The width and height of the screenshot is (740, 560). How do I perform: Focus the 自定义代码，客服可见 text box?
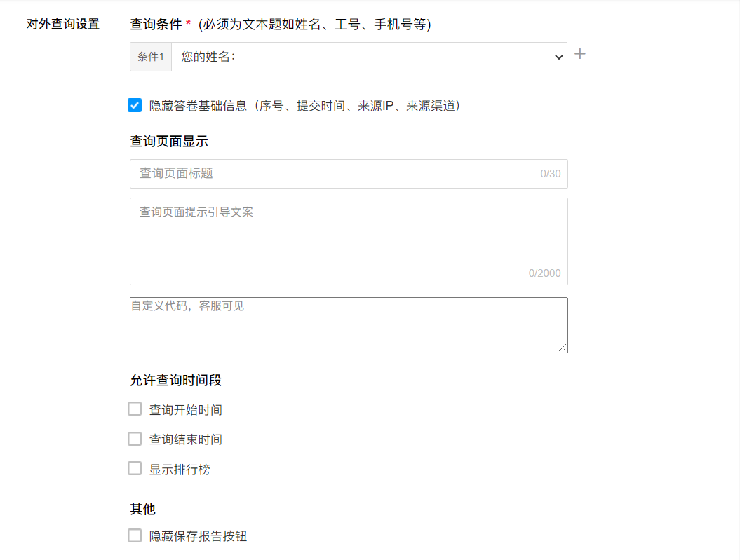349,325
